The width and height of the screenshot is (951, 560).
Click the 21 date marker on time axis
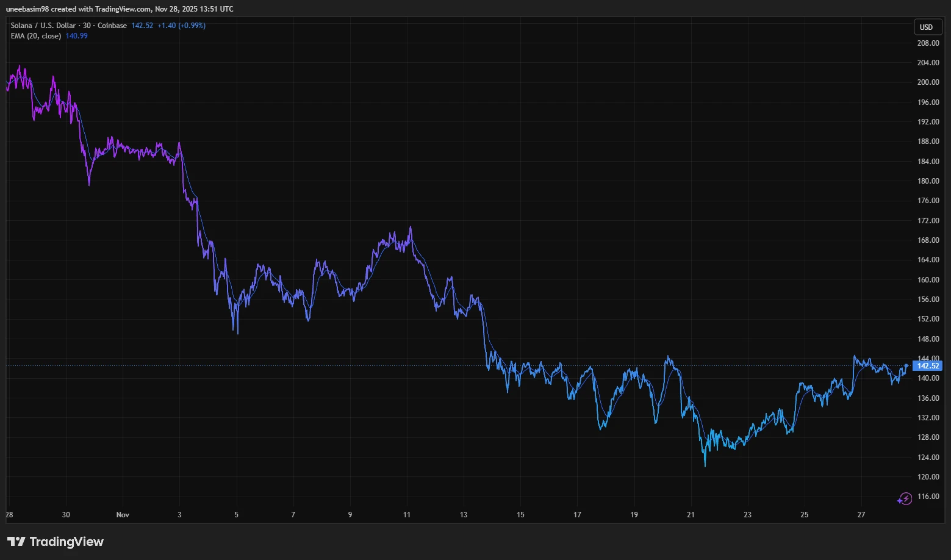691,515
